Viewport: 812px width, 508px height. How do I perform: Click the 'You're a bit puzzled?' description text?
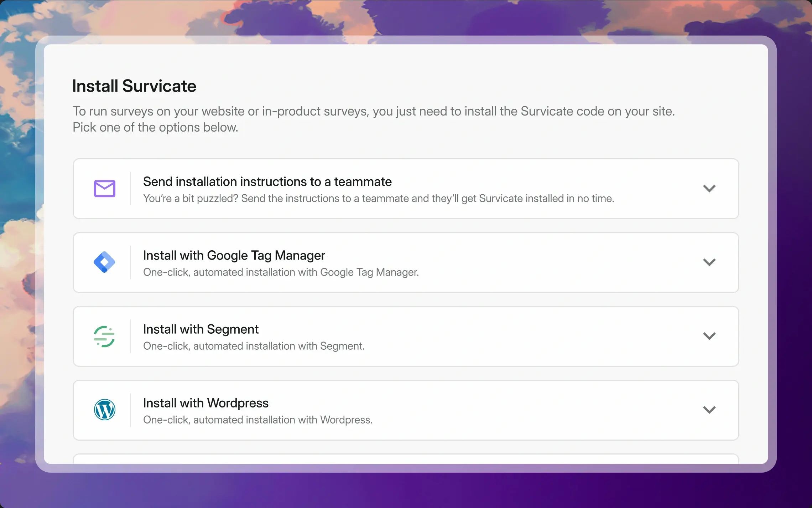[x=378, y=199]
